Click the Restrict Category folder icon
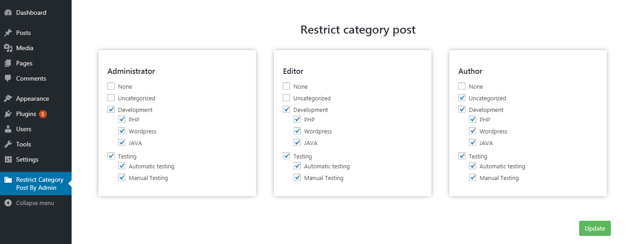The height and width of the screenshot is (244, 644). click(8, 180)
